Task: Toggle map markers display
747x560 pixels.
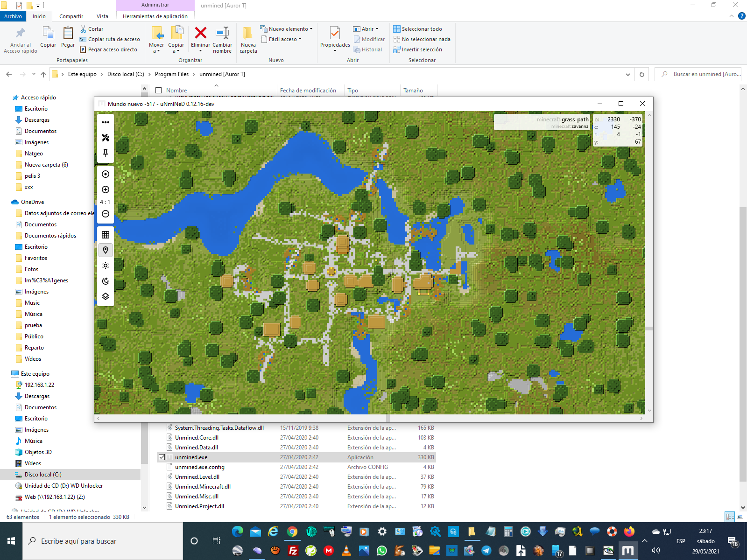Action: coord(106,250)
